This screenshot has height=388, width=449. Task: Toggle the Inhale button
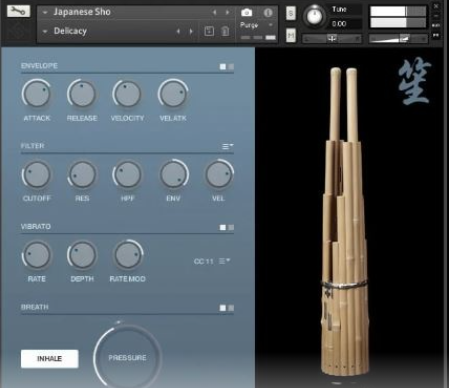[50, 359]
